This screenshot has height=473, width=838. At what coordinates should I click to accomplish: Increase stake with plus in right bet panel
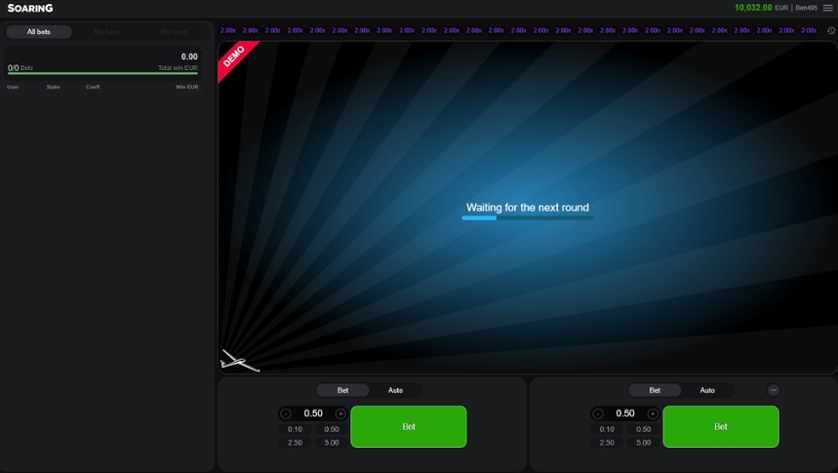653,414
